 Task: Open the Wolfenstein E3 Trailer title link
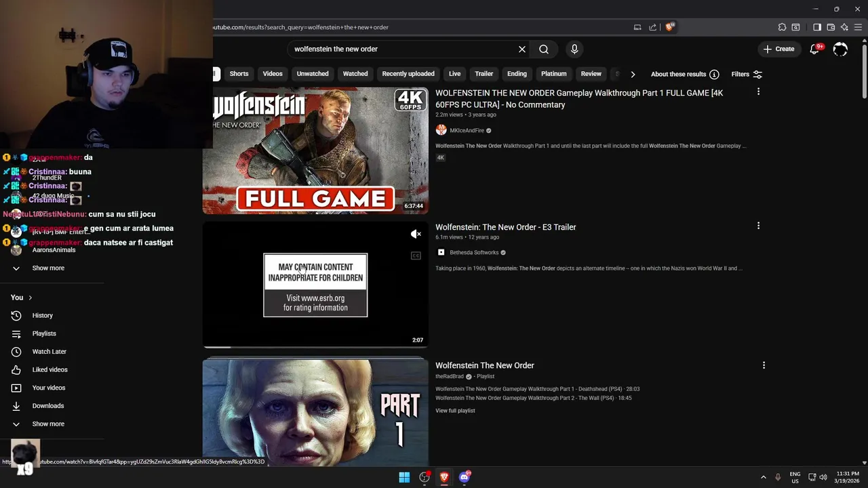(506, 227)
